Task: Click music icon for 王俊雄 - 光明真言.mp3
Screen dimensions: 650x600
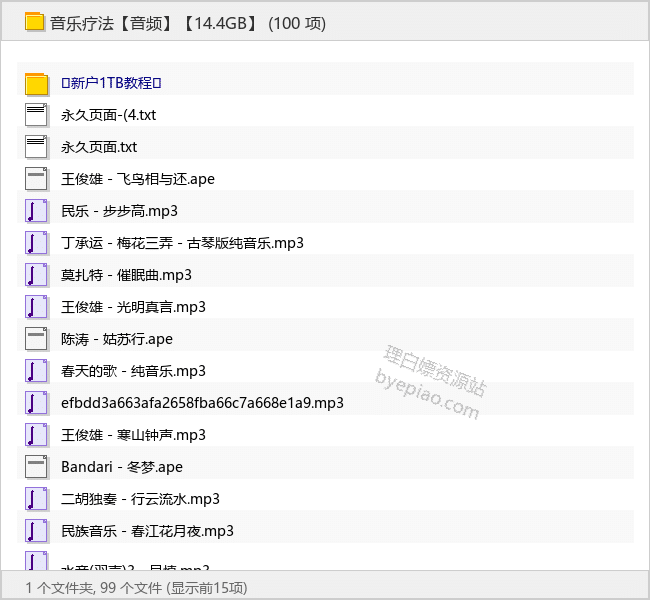Action: 36,307
